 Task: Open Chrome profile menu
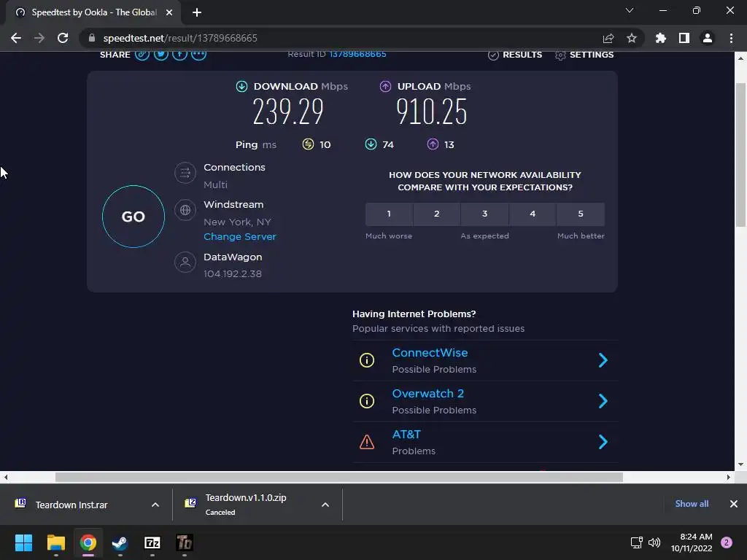[x=708, y=38]
